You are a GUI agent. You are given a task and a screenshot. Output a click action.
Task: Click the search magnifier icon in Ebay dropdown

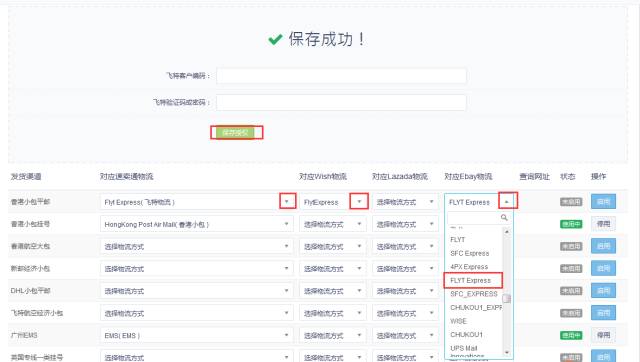[x=504, y=218]
